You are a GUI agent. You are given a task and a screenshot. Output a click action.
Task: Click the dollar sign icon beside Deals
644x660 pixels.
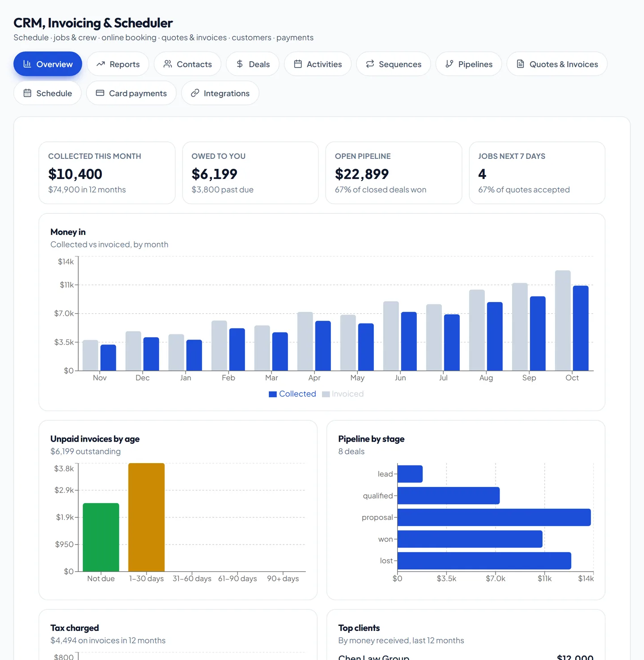pos(240,64)
